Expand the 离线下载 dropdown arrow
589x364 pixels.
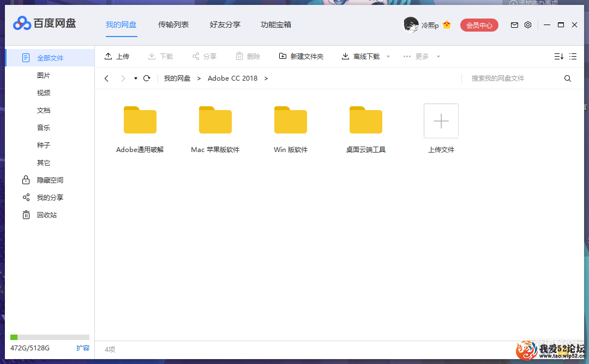[x=388, y=57]
